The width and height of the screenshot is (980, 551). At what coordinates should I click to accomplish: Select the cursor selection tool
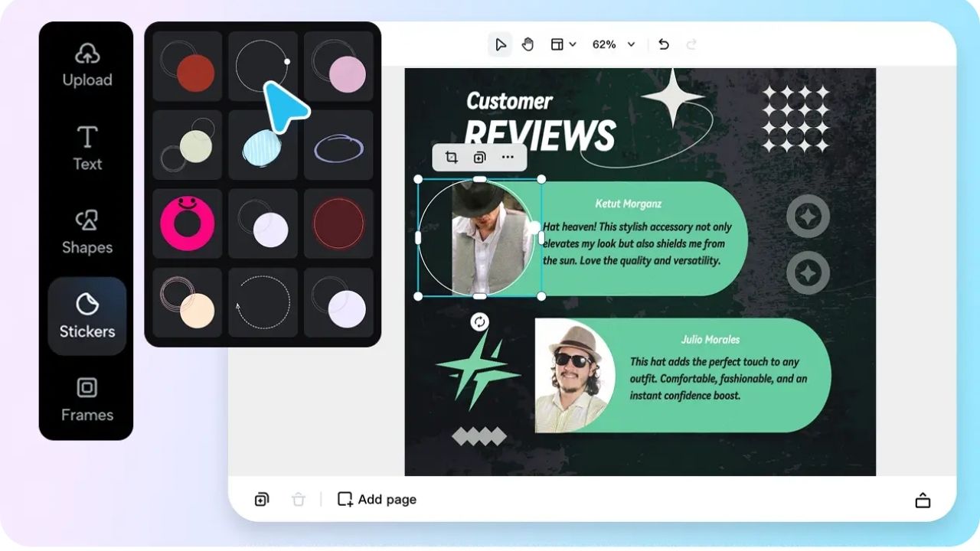point(499,44)
